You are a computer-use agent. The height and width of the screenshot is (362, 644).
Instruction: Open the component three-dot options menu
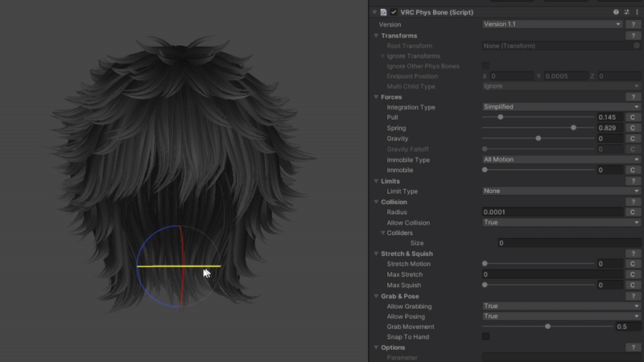click(637, 12)
